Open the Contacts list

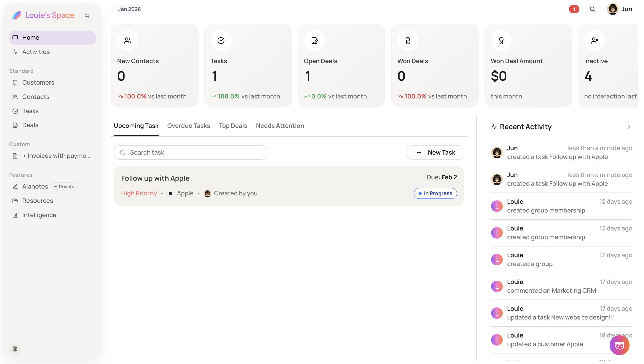point(36,97)
